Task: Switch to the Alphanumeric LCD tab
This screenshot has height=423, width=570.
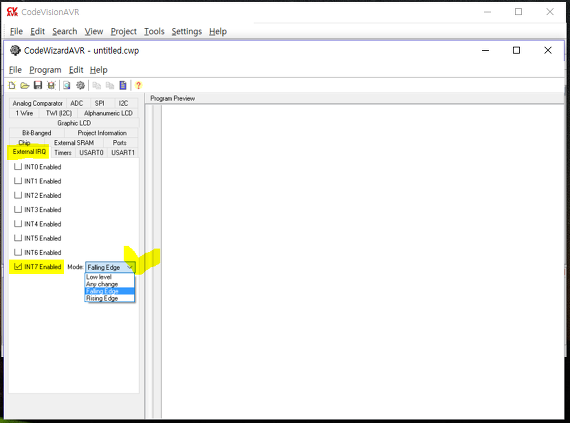Action: click(x=108, y=113)
